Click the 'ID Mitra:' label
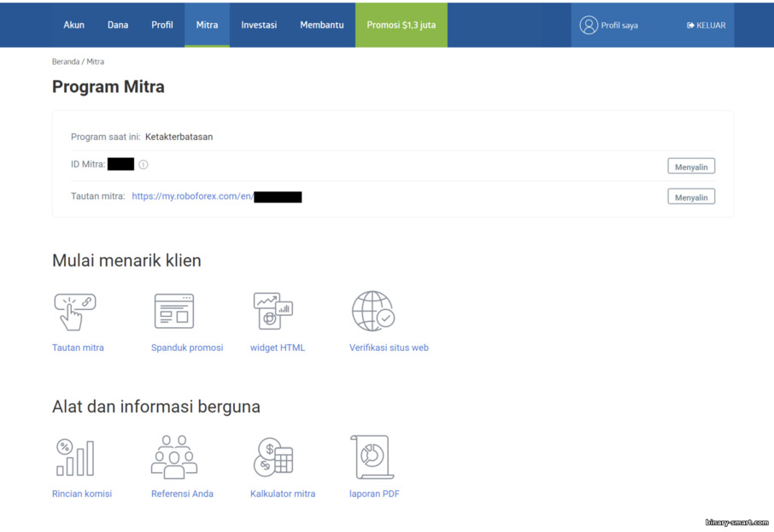774x532 pixels. pyautogui.click(x=88, y=164)
